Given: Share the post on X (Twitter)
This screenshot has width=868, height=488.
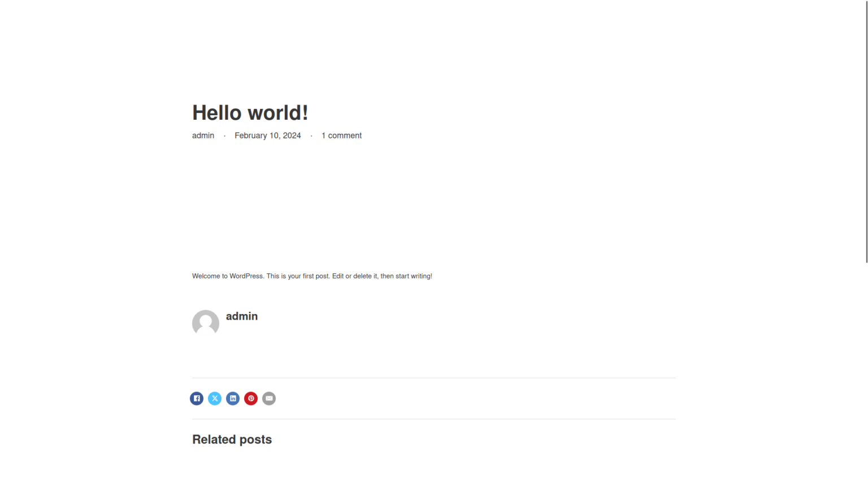Looking at the screenshot, I should [215, 399].
